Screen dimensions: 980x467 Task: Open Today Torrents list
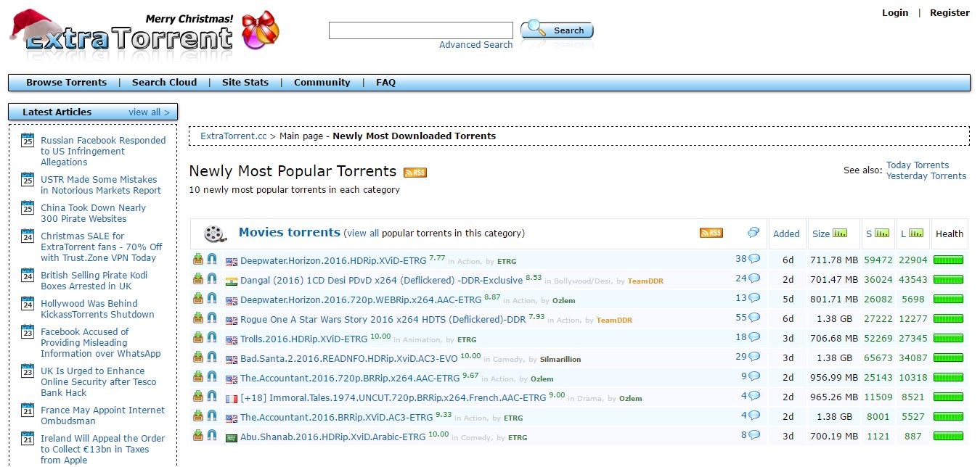(x=918, y=165)
